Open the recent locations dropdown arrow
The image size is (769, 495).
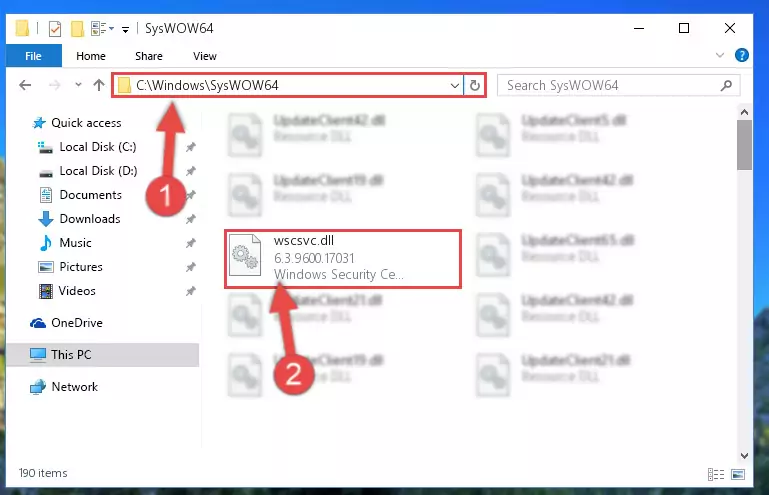[78, 85]
